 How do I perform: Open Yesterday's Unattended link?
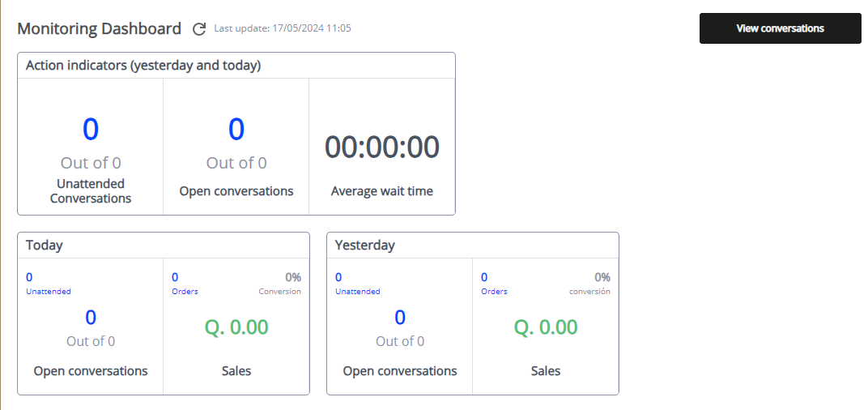click(x=358, y=292)
